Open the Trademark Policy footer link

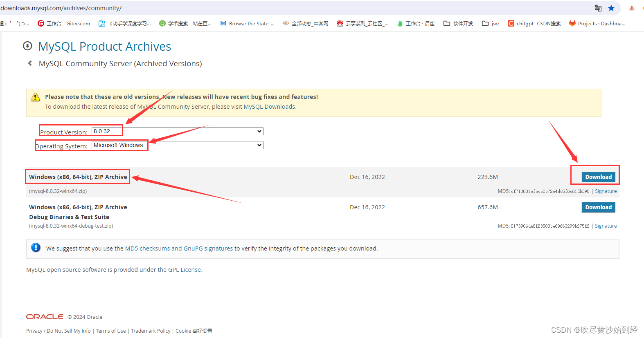tap(151, 331)
